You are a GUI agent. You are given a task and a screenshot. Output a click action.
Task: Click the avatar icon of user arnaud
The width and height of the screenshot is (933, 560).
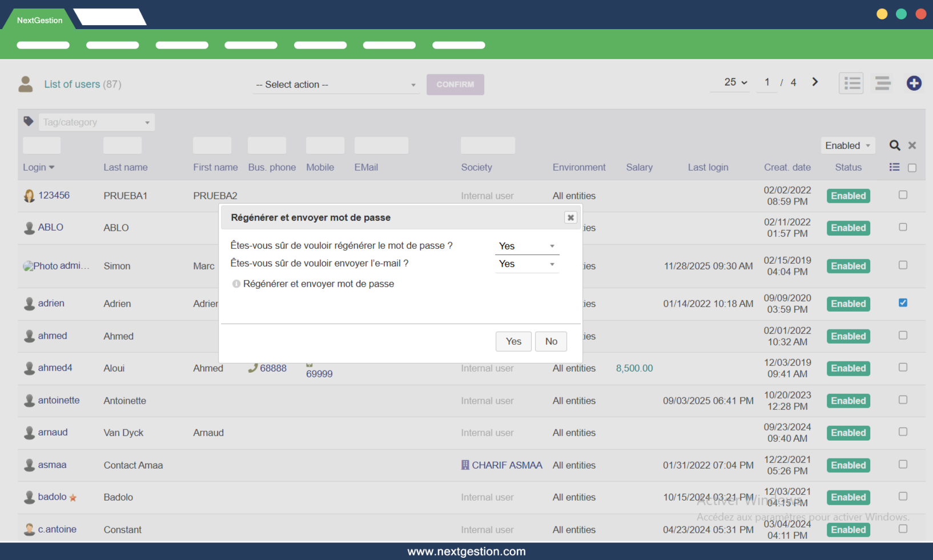pos(29,433)
